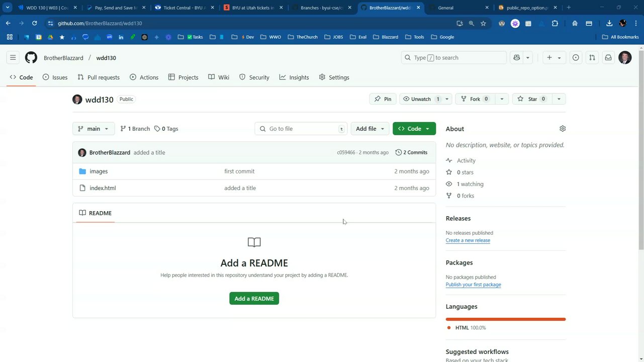Open the browser tab search dropdown

click(7, 8)
